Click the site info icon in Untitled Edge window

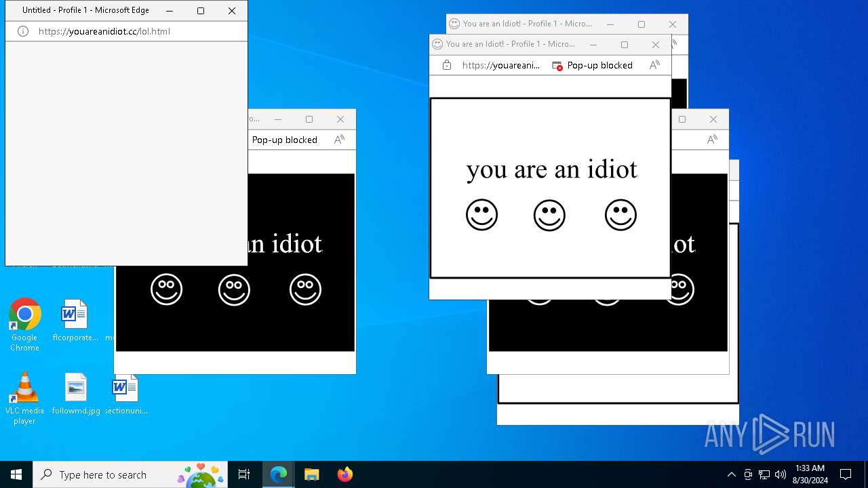(23, 31)
